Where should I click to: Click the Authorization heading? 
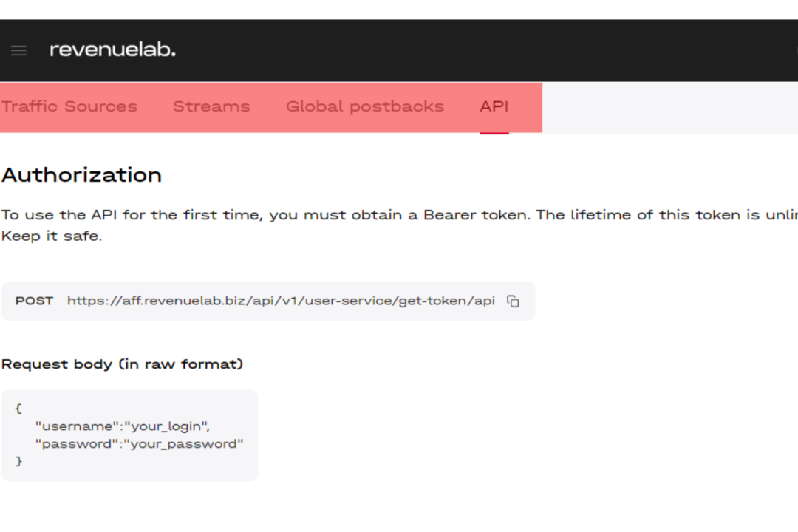click(x=81, y=175)
